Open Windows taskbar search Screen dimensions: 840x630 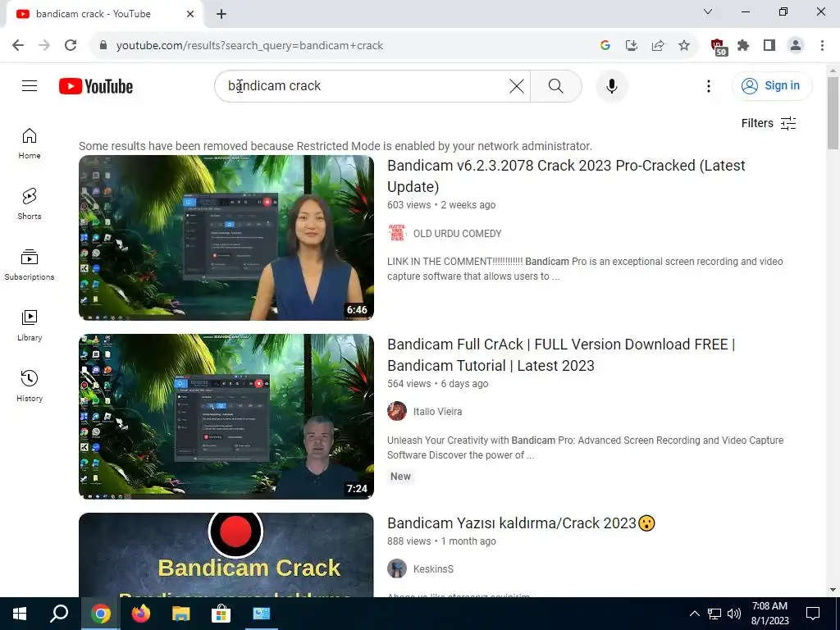click(59, 614)
